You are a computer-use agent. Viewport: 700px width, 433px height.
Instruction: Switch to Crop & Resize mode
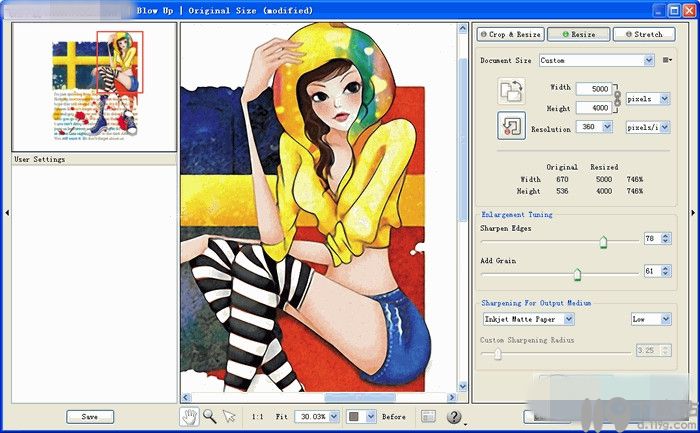pyautogui.click(x=511, y=34)
